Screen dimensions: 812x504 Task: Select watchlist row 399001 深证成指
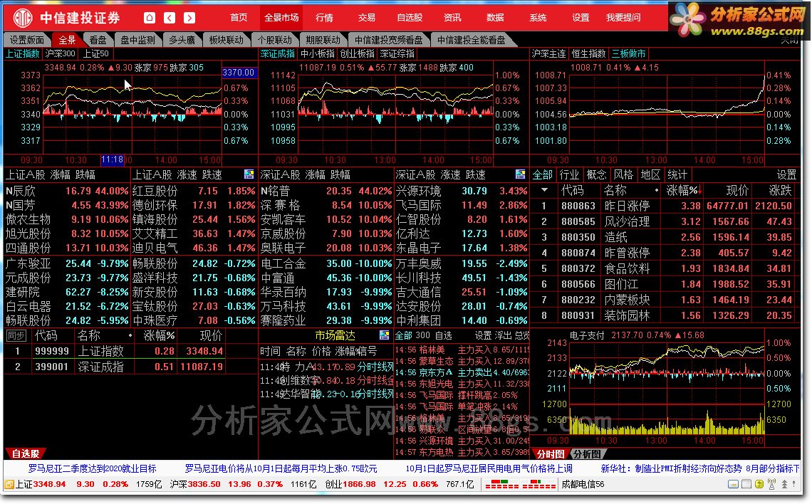click(x=113, y=367)
